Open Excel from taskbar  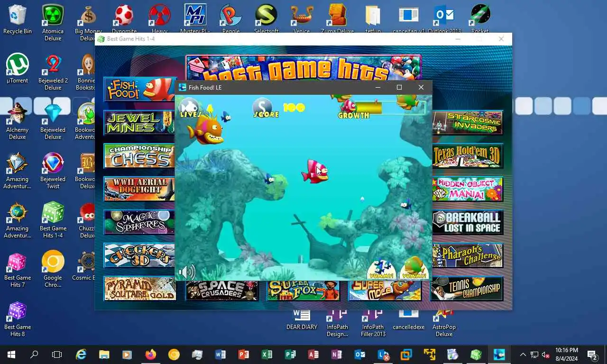pos(267,355)
